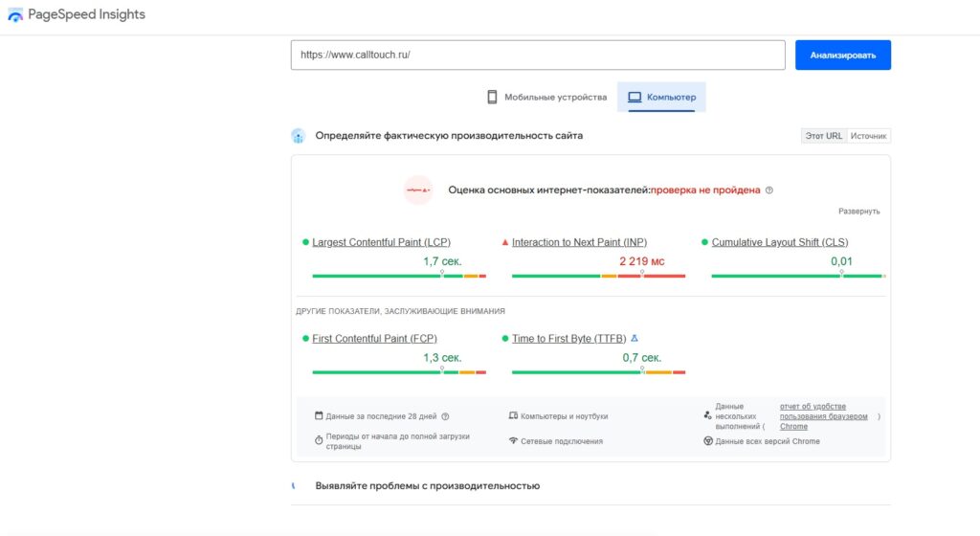Open the Largest Contentful Paint (LCP) link

(x=381, y=242)
